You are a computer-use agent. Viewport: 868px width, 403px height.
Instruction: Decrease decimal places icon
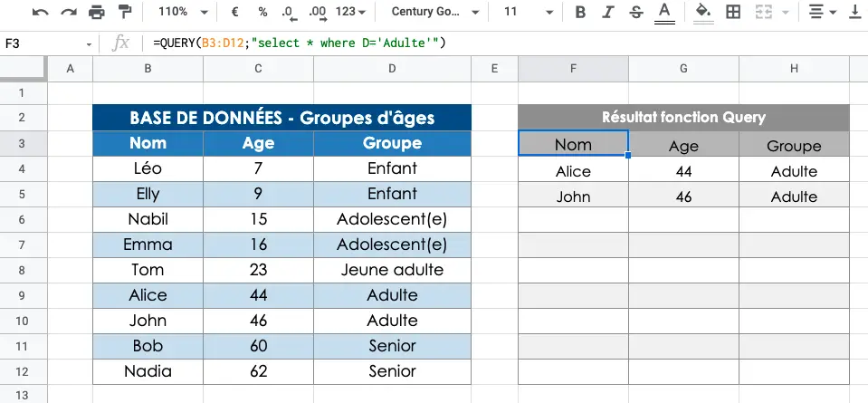click(x=289, y=12)
